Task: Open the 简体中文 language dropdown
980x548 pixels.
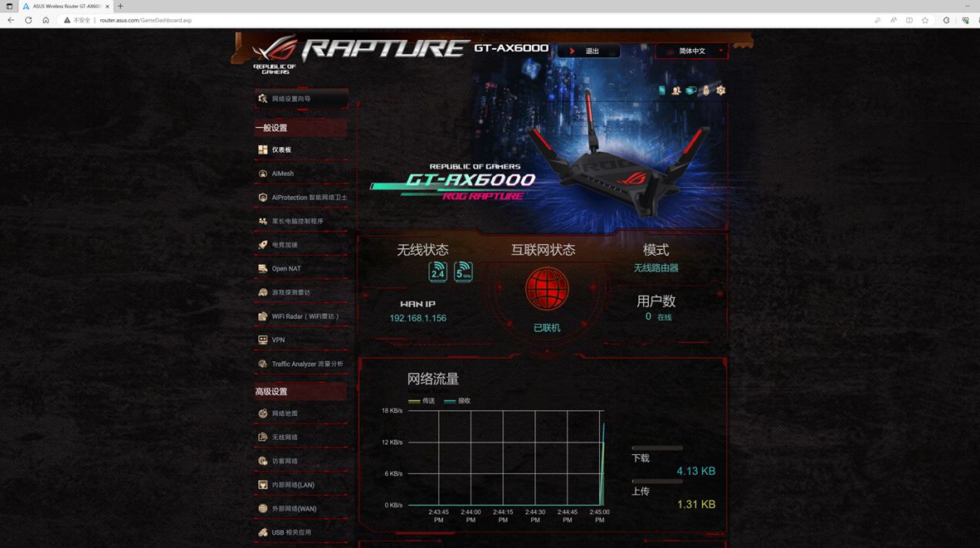Action: coord(692,51)
